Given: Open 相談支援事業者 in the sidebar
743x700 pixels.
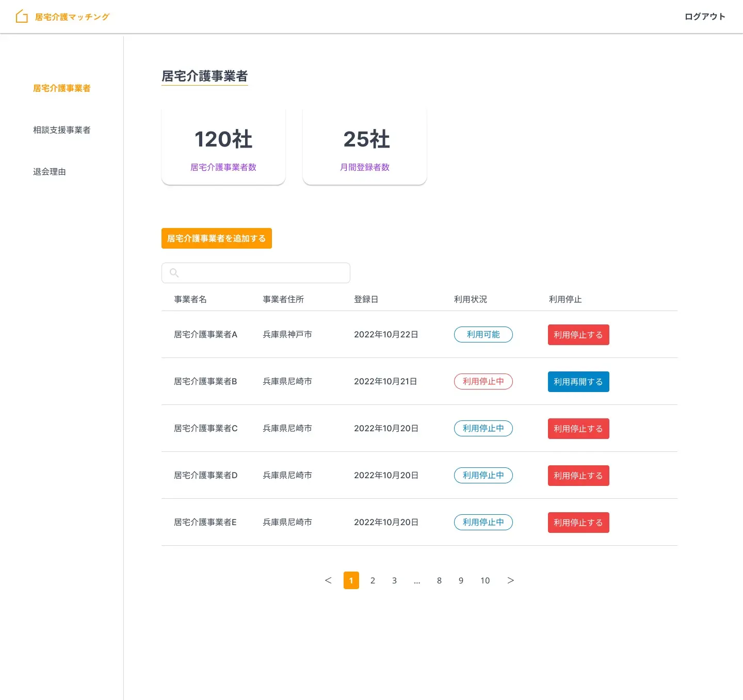Looking at the screenshot, I should click(x=62, y=130).
